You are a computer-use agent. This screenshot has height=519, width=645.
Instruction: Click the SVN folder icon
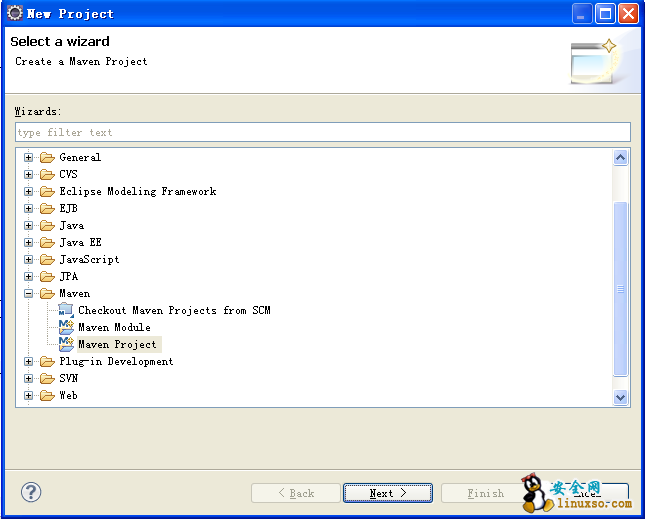(47, 379)
